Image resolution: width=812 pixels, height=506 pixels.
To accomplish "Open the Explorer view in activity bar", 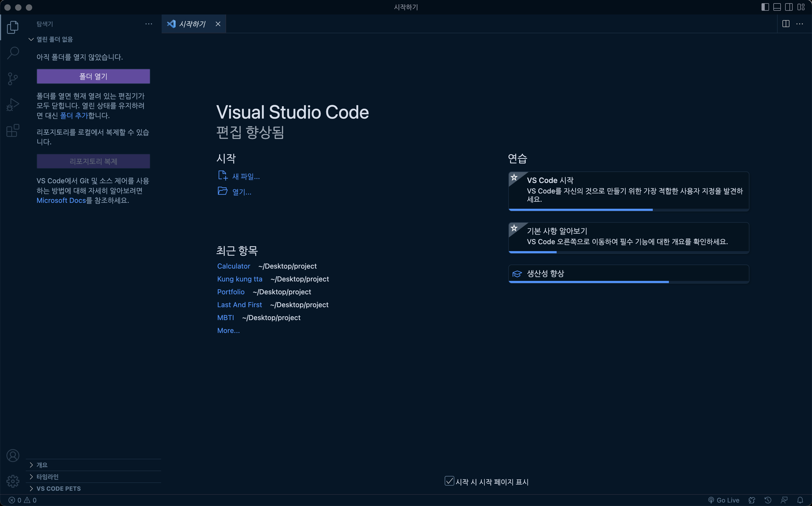I will pyautogui.click(x=13, y=27).
